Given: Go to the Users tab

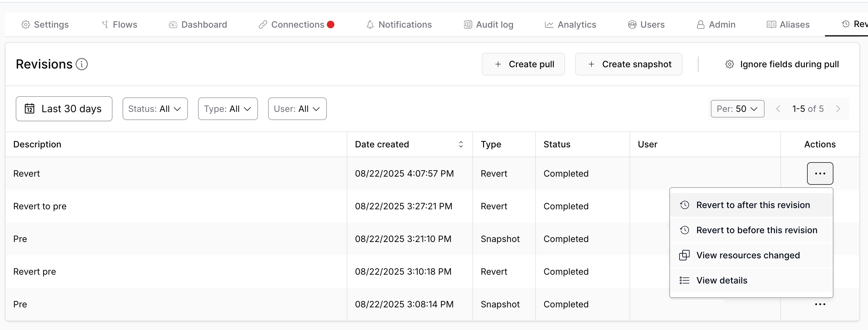Looking at the screenshot, I should click(x=646, y=25).
